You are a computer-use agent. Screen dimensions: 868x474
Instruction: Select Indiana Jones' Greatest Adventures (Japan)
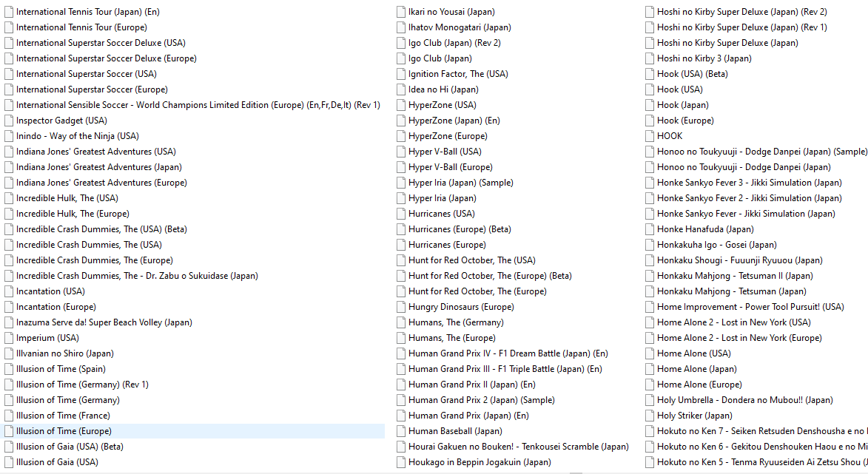pyautogui.click(x=99, y=167)
